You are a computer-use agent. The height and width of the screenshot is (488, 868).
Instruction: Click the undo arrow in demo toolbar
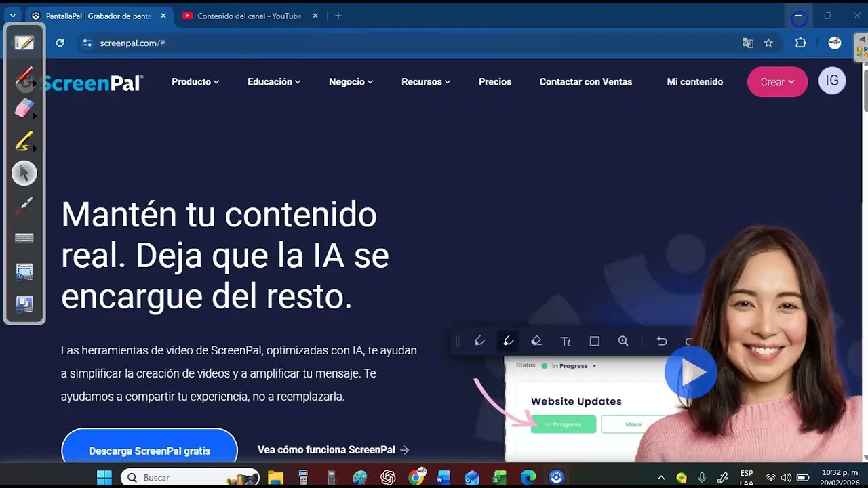662,341
